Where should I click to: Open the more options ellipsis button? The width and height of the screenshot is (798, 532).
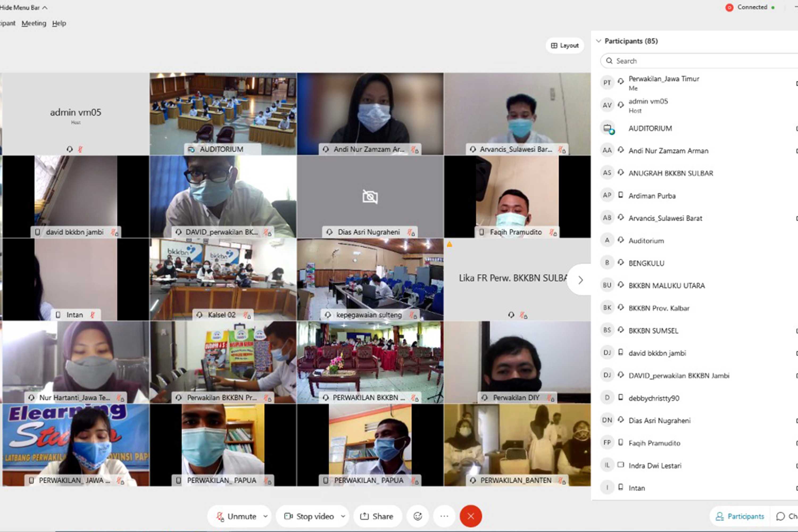coord(444,516)
